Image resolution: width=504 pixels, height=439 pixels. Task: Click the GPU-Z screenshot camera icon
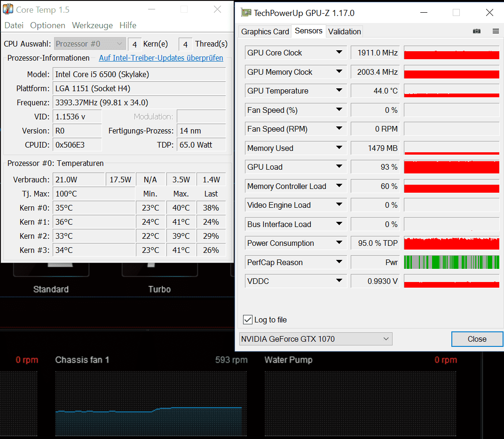477,31
